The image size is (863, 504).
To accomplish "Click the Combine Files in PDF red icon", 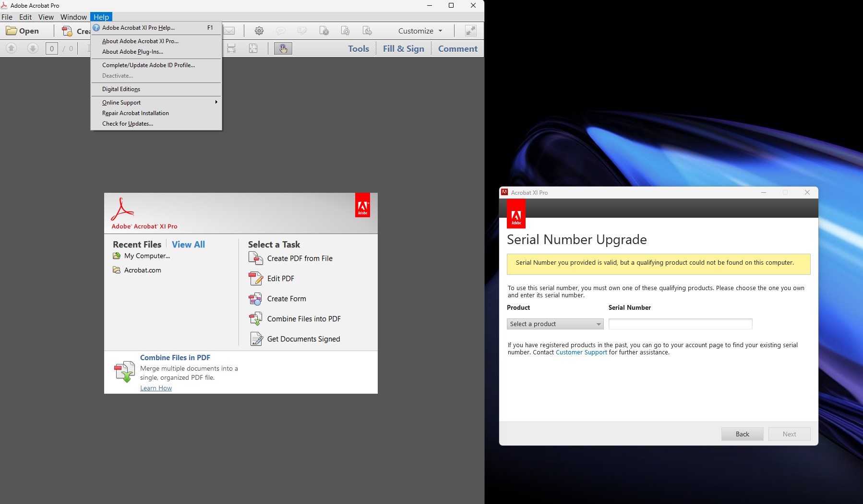I will [x=124, y=372].
